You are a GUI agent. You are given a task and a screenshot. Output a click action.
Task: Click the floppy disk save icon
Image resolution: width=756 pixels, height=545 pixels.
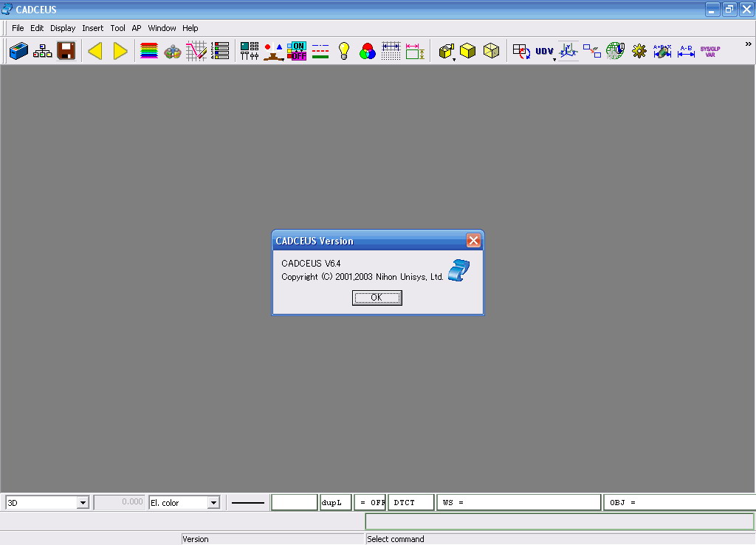pyautogui.click(x=66, y=51)
